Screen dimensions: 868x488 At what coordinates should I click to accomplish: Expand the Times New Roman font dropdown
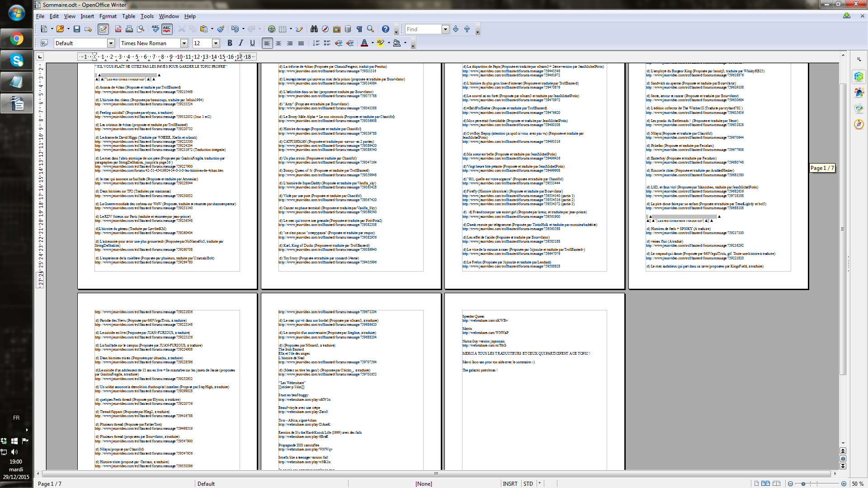[184, 43]
